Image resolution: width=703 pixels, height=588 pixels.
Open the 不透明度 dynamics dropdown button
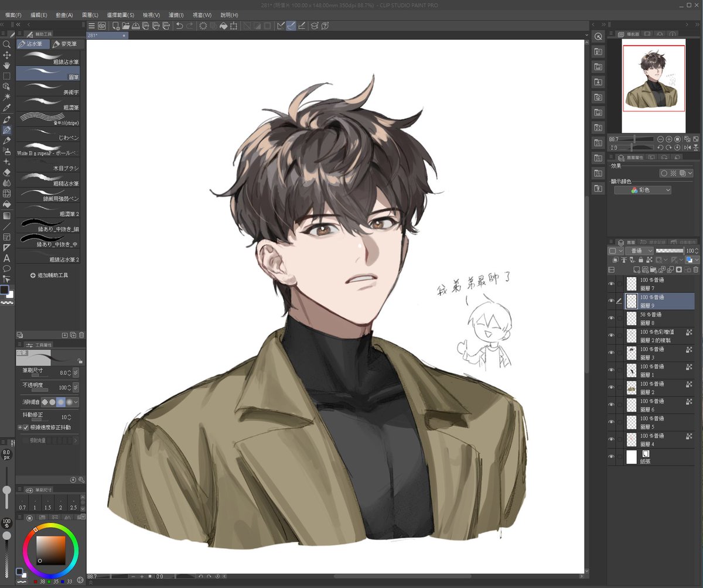click(76, 387)
